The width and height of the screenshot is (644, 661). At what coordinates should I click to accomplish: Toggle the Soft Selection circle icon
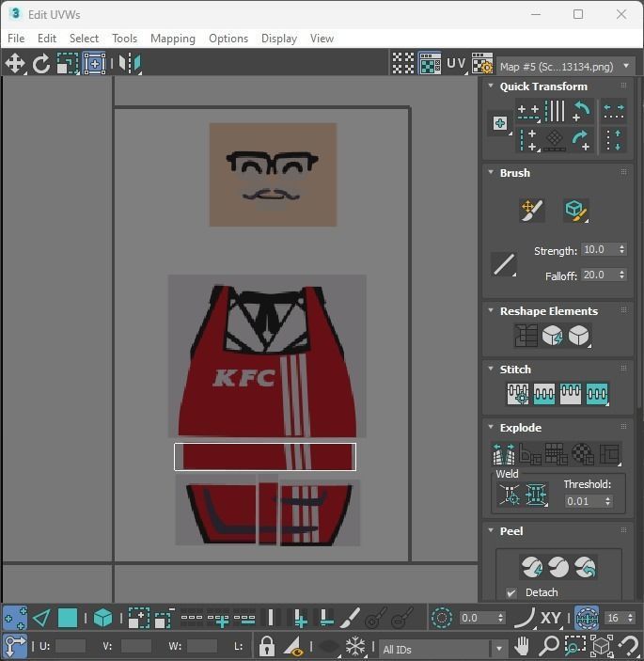coord(442,619)
